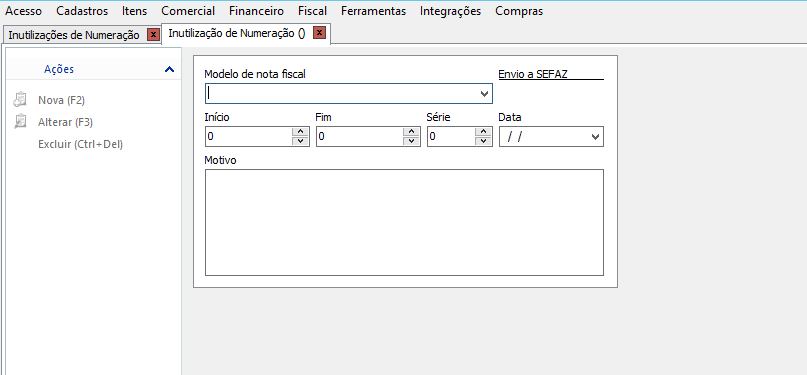Open the Modelo de nota fiscal dropdown

[484, 94]
